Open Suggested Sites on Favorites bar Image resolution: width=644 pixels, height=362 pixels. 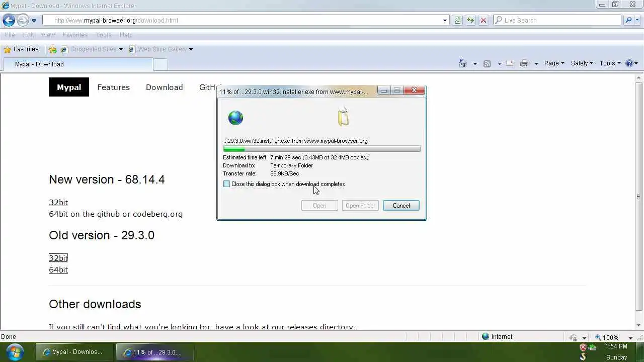click(92, 49)
